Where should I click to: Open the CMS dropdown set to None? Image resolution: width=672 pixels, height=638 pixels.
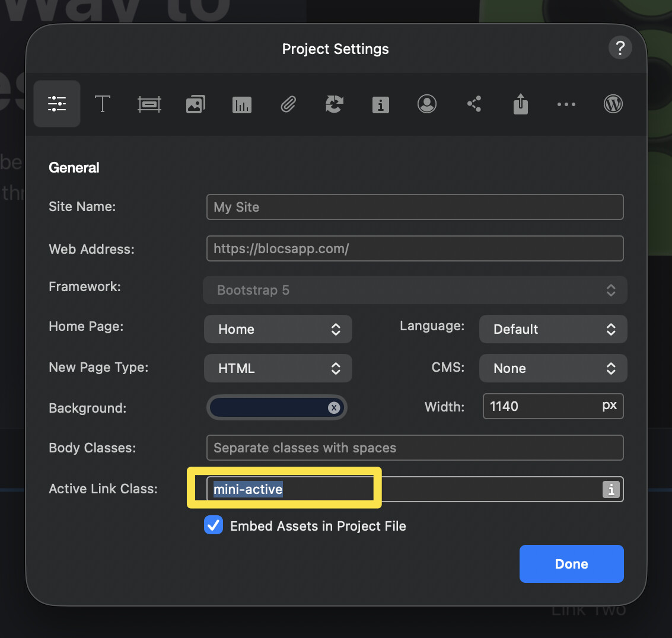553,368
